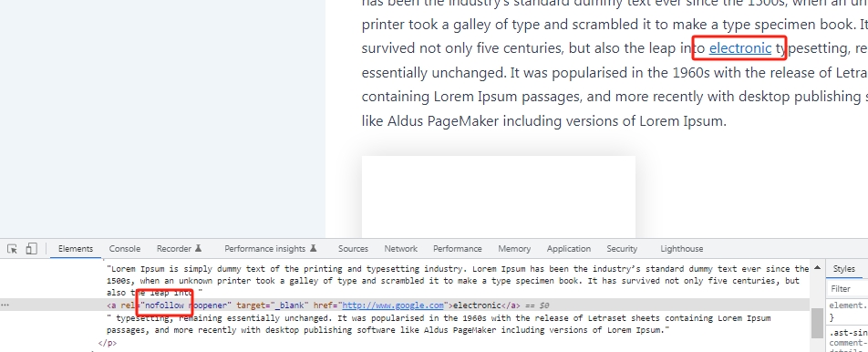Switch to the Lighthouse tab
The height and width of the screenshot is (352, 868).
681,249
